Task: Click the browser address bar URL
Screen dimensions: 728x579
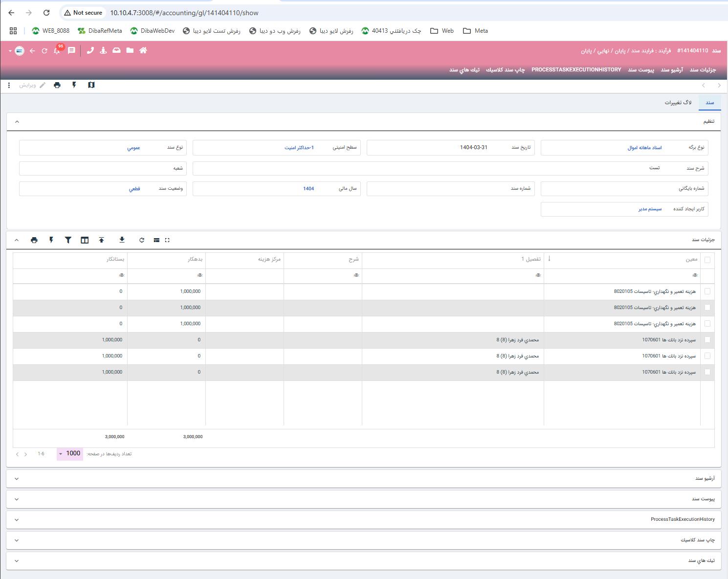Action: click(x=184, y=13)
